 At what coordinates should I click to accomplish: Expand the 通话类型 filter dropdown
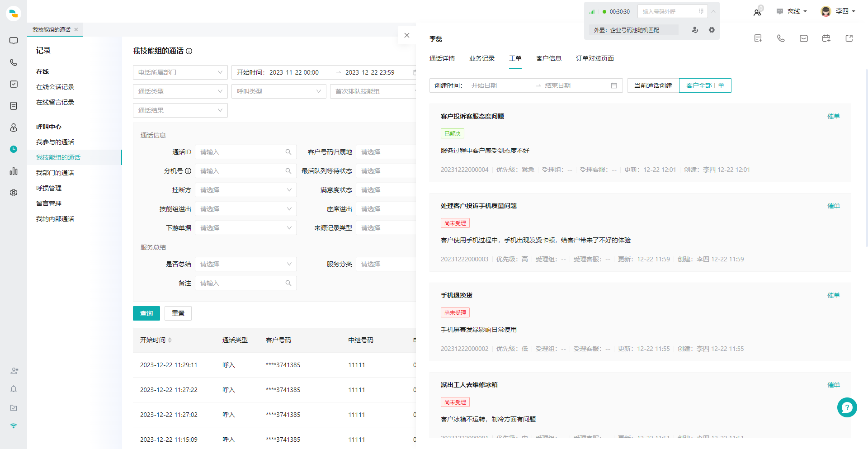[x=180, y=91]
